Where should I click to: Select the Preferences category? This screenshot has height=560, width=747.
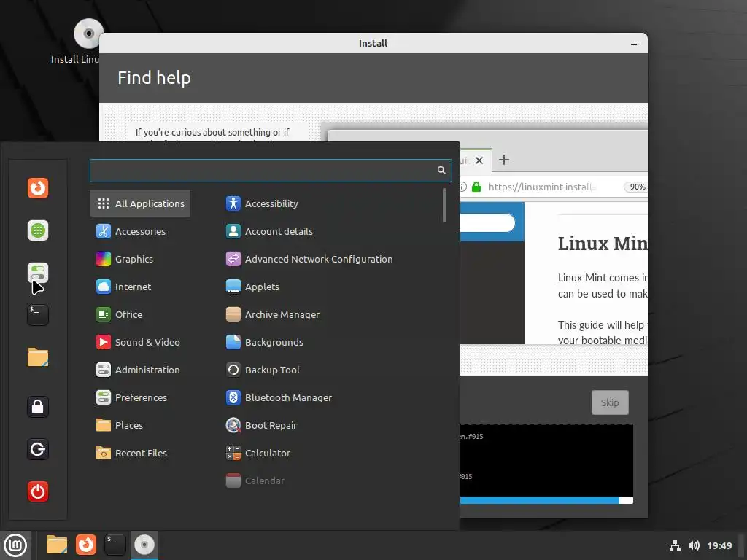point(140,397)
